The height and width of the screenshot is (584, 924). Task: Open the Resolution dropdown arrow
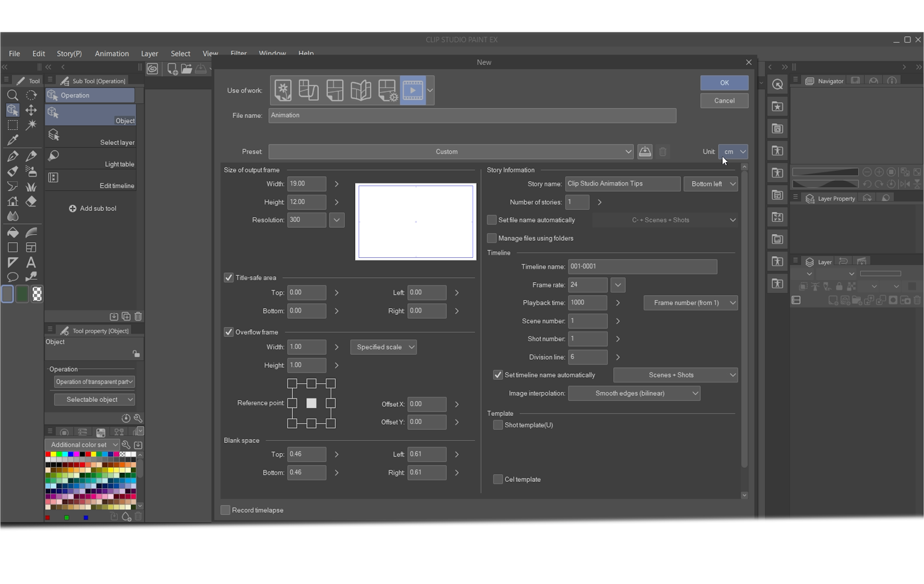coord(337,220)
